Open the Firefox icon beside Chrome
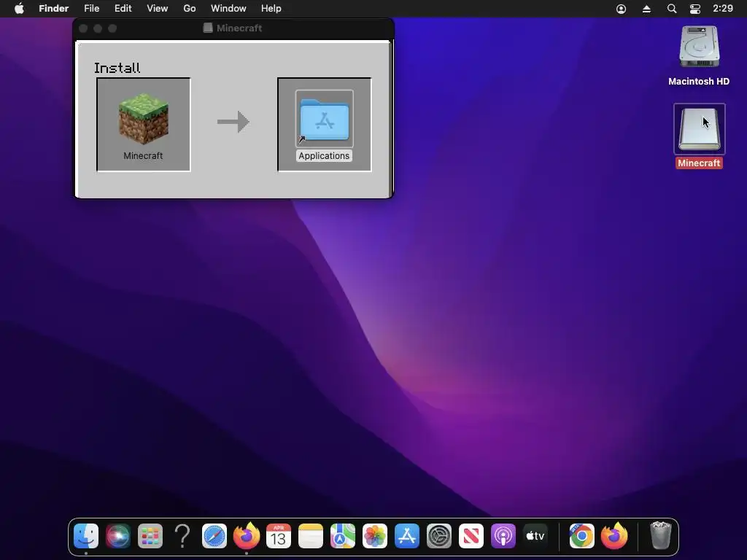 coord(614,536)
